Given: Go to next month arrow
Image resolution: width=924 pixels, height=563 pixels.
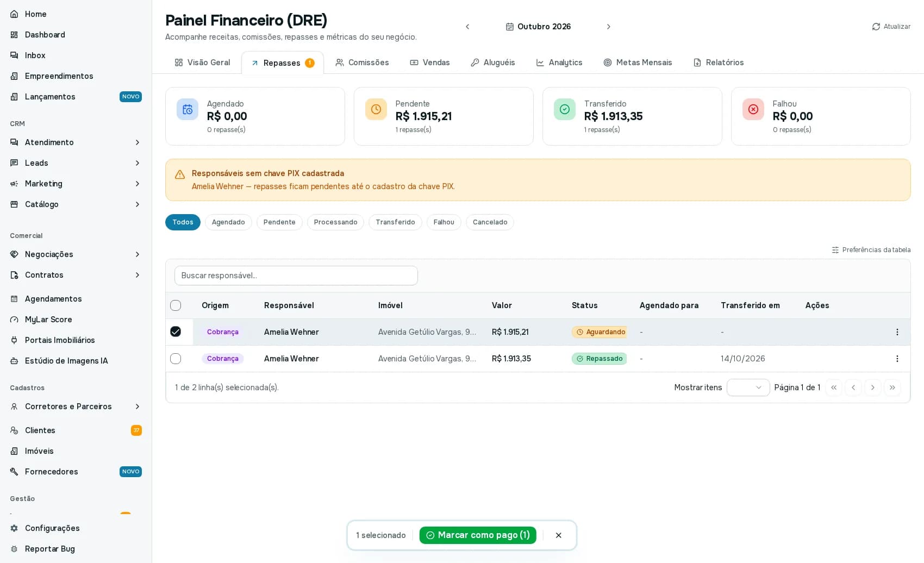Looking at the screenshot, I should pyautogui.click(x=608, y=27).
